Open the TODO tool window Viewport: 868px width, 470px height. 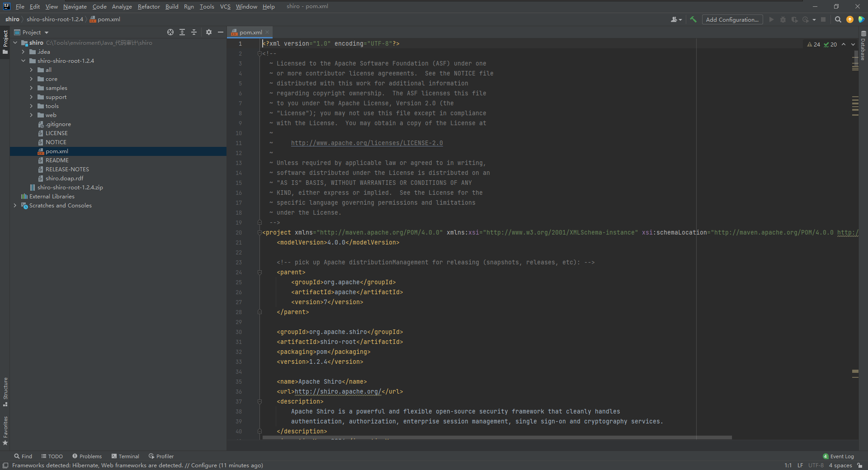(x=52, y=456)
